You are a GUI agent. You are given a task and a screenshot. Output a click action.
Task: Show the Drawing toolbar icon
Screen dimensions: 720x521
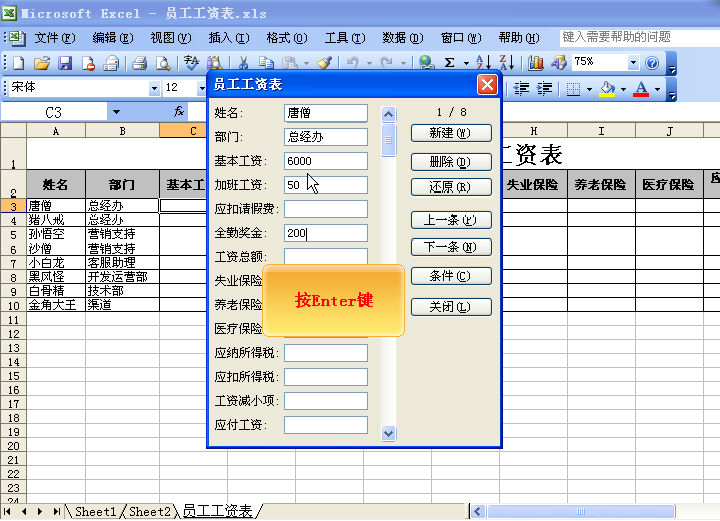pyautogui.click(x=558, y=63)
